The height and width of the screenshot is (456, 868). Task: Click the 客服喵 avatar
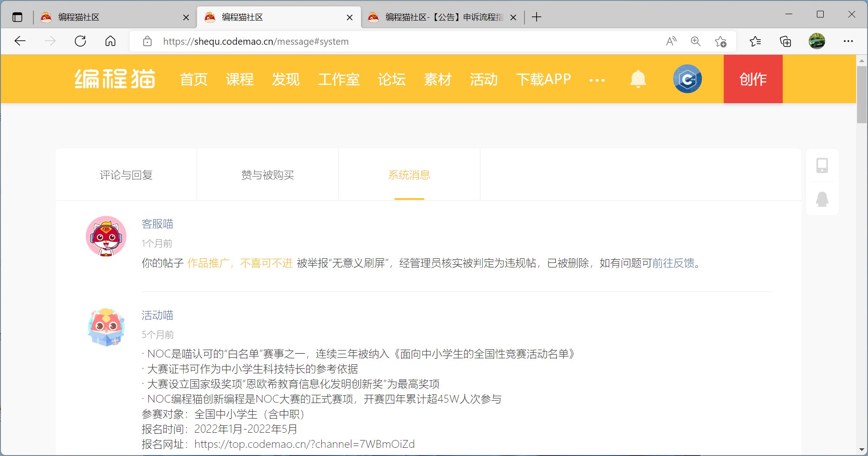106,236
